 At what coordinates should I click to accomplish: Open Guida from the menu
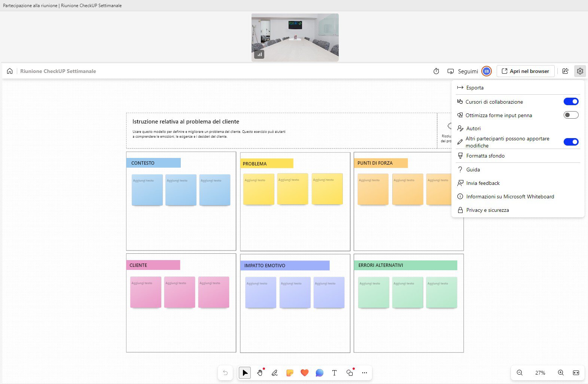(518, 170)
